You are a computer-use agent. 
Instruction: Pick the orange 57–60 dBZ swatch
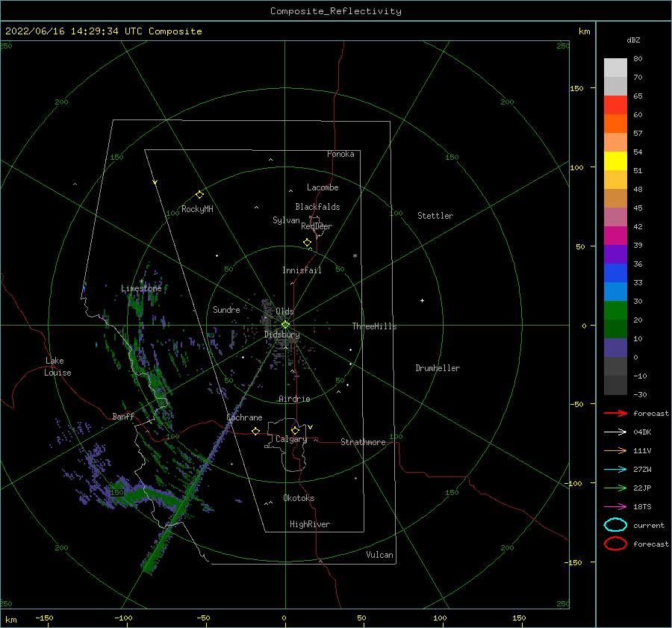click(615, 124)
